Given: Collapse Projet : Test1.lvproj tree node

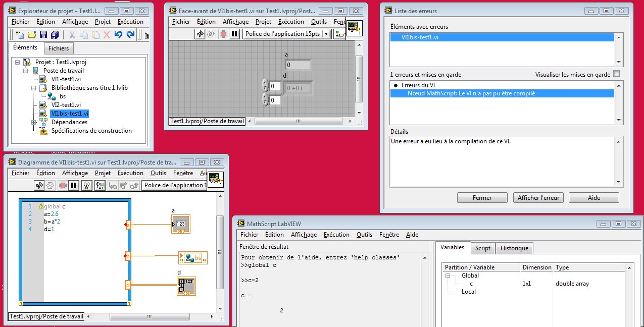Looking at the screenshot, I should click(x=18, y=62).
